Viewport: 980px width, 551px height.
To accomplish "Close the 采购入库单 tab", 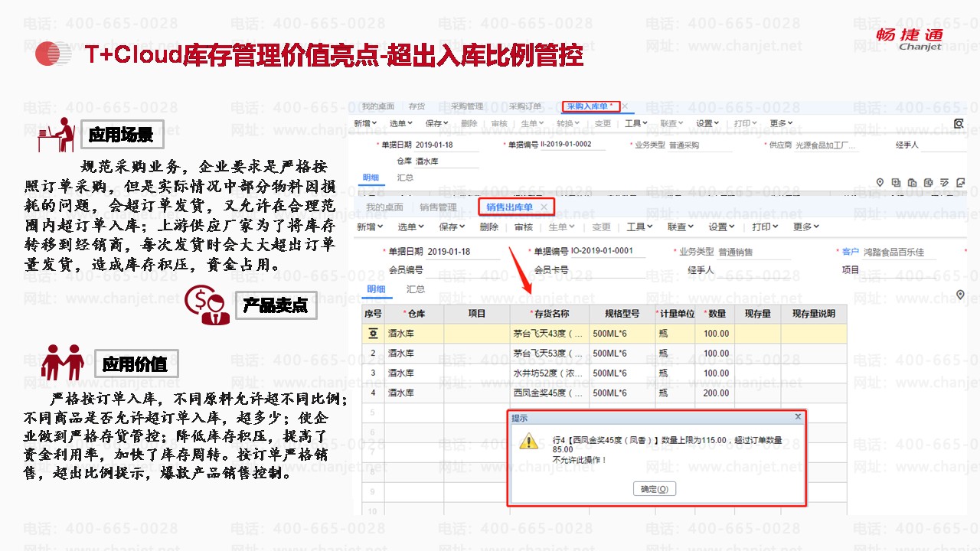I will pos(625,106).
